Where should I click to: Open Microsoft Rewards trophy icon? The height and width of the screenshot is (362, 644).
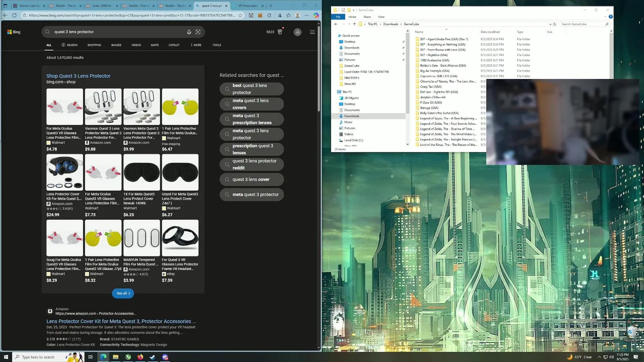point(280,32)
